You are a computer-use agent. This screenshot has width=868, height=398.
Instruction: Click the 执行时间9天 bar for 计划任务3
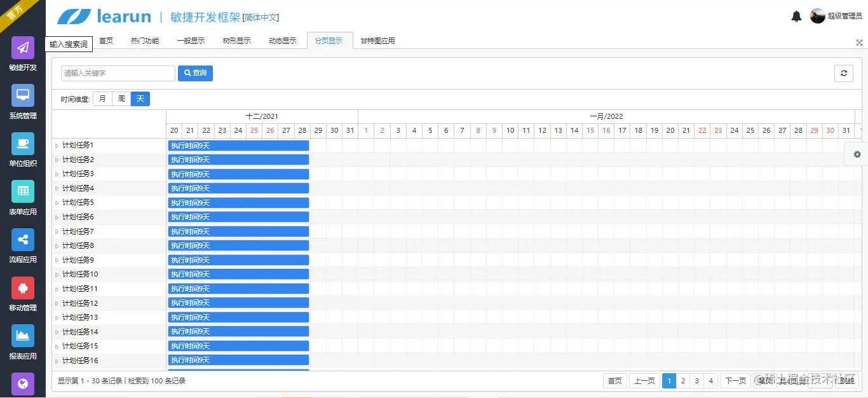tap(238, 174)
